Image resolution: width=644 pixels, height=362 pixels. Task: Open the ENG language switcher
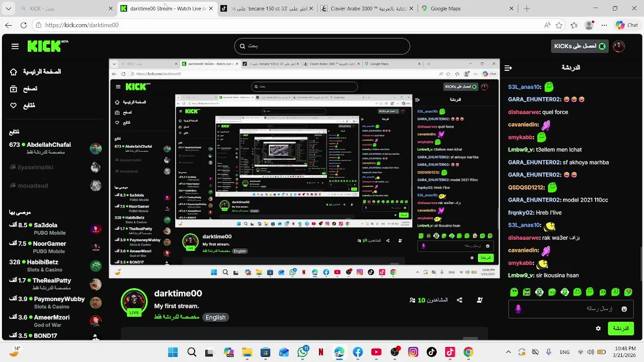click(565, 352)
